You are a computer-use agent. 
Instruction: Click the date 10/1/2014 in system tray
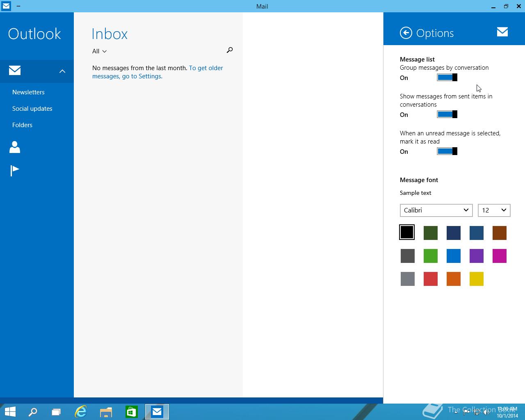pos(507,415)
